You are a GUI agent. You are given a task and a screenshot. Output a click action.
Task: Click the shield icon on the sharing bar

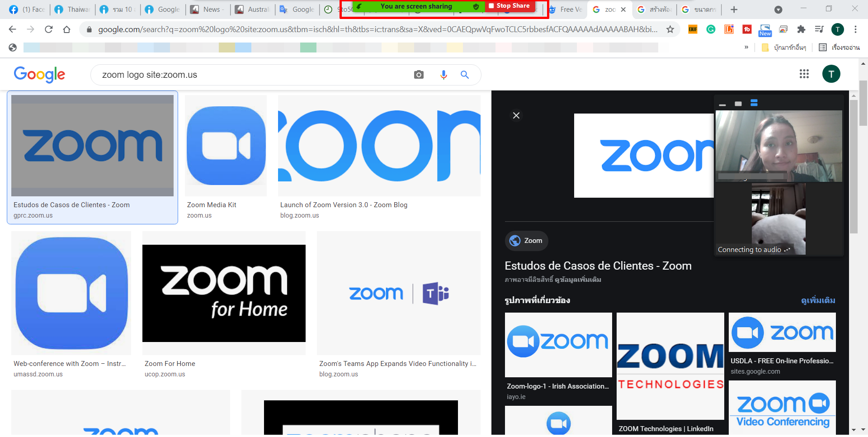click(476, 6)
